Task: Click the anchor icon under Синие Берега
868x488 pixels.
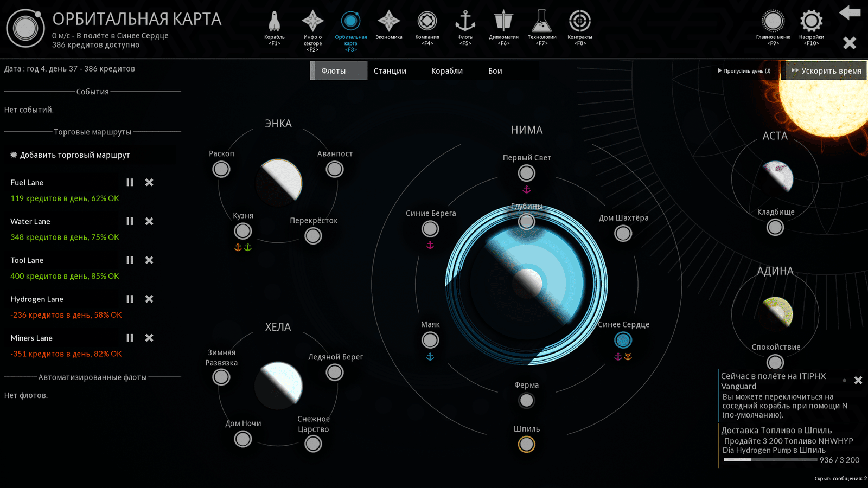Action: (430, 245)
